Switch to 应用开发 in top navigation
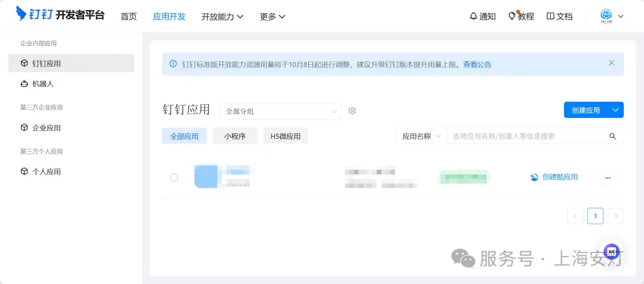Image resolution: width=644 pixels, height=284 pixels. point(169,17)
